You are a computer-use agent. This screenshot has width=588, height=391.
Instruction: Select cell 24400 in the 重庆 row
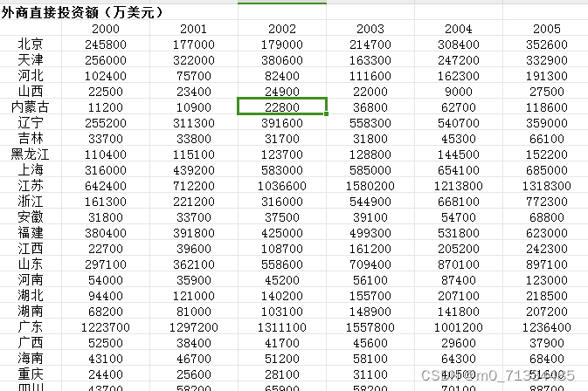[x=106, y=375]
